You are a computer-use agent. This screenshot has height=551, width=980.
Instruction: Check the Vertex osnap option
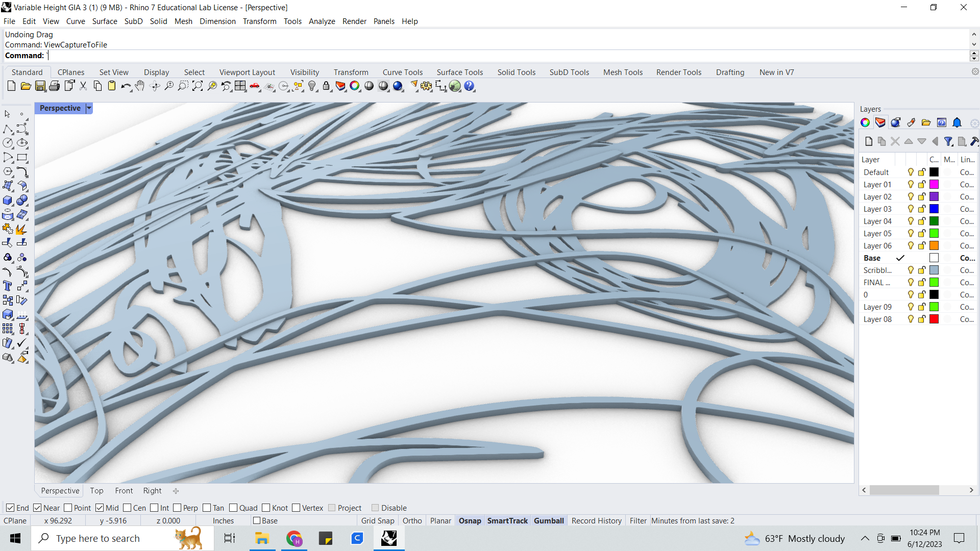coord(296,508)
